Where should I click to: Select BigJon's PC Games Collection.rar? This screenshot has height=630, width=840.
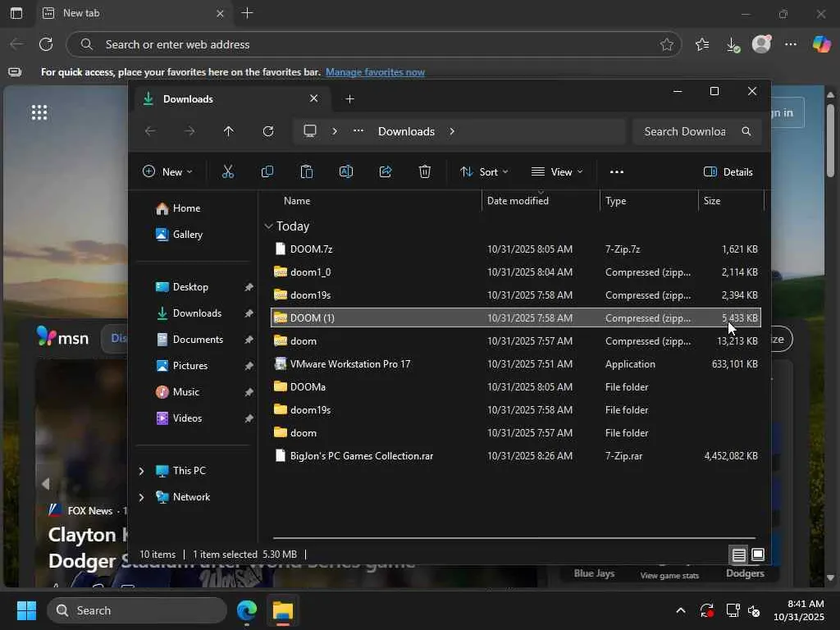tap(516, 456)
